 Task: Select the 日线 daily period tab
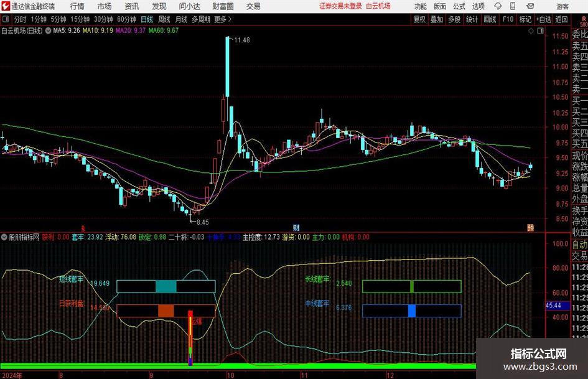147,19
